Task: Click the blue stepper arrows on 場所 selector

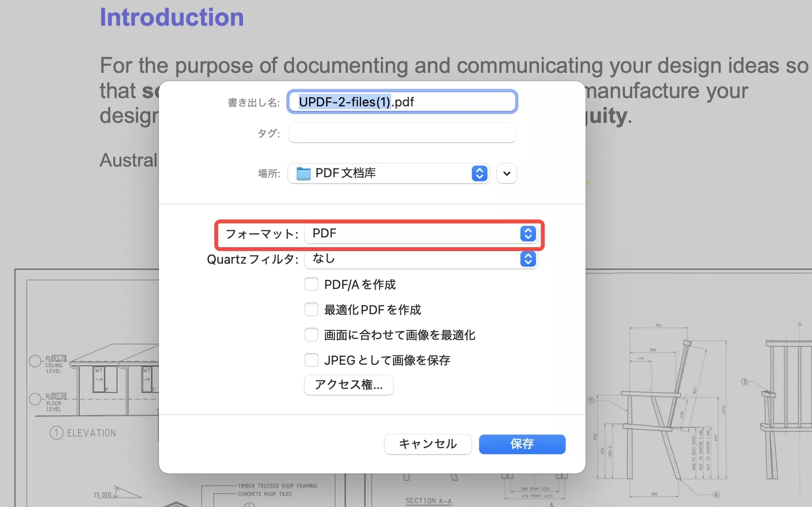Action: click(479, 173)
